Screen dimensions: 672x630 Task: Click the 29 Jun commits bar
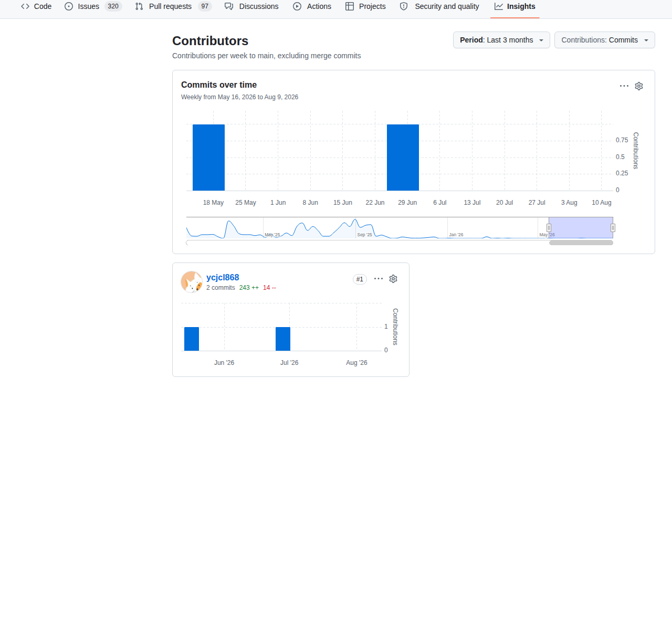point(403,157)
